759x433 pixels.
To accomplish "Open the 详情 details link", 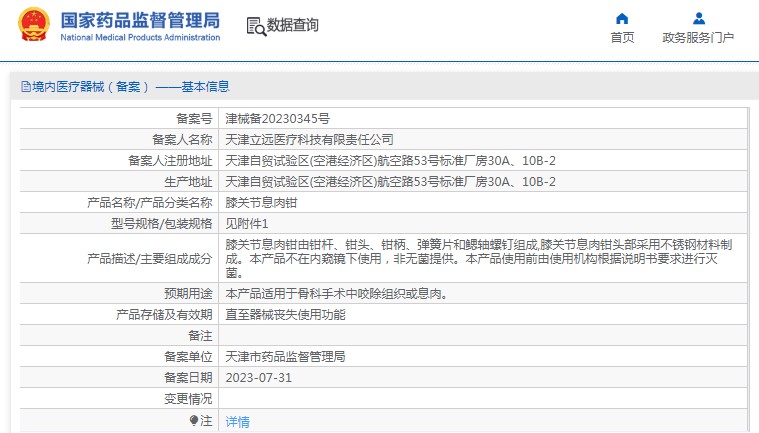I will click(237, 422).
